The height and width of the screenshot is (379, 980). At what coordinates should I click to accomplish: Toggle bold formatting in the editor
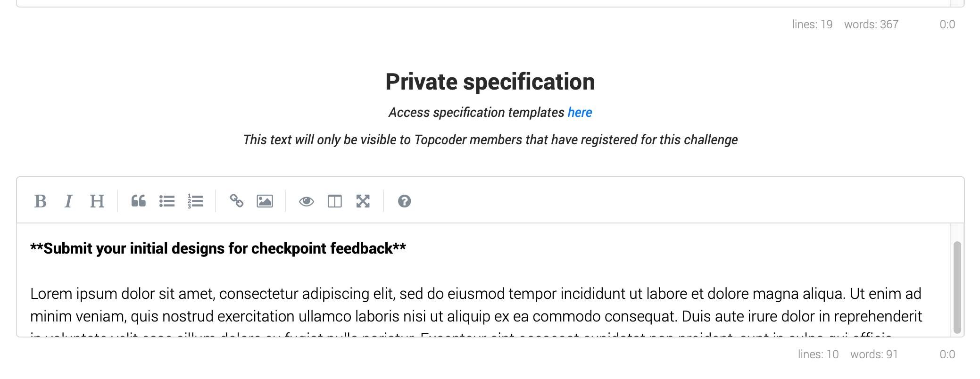pos(42,201)
